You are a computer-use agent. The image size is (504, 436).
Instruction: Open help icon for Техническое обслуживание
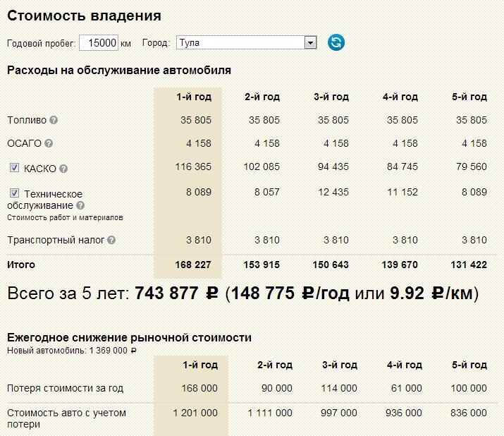(x=80, y=205)
